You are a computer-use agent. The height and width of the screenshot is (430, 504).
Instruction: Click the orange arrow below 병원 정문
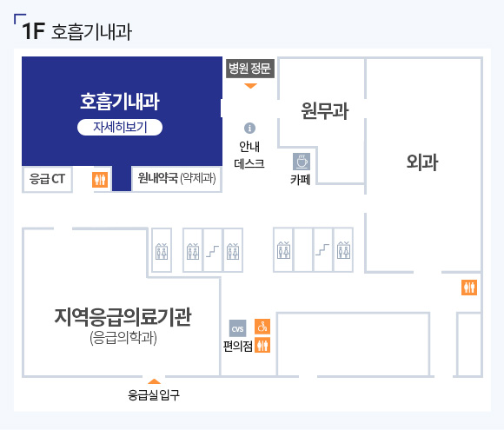coord(251,86)
